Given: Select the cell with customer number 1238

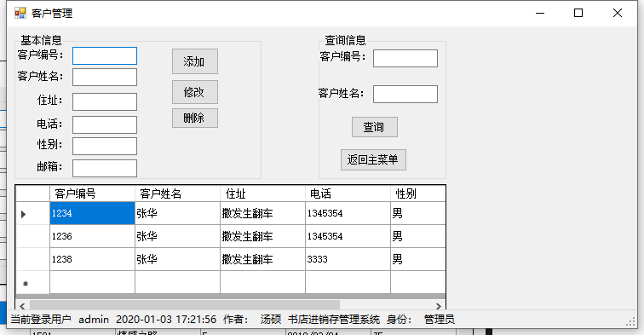Looking at the screenshot, I should 92,259.
